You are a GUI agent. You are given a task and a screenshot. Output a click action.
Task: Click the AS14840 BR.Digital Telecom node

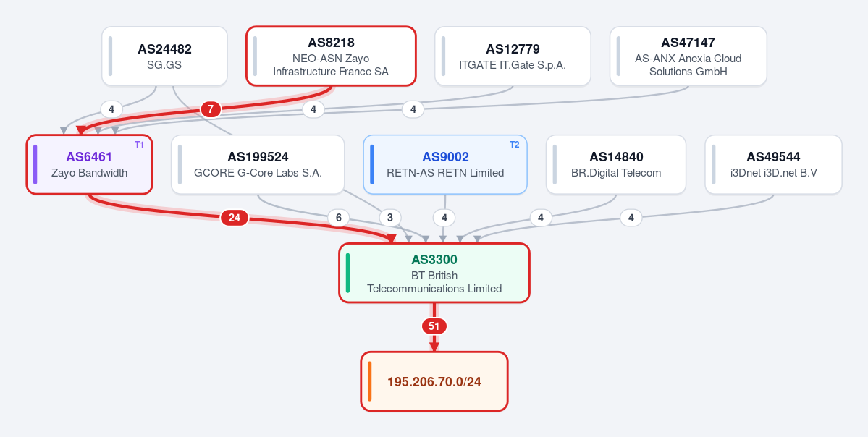pyautogui.click(x=616, y=164)
